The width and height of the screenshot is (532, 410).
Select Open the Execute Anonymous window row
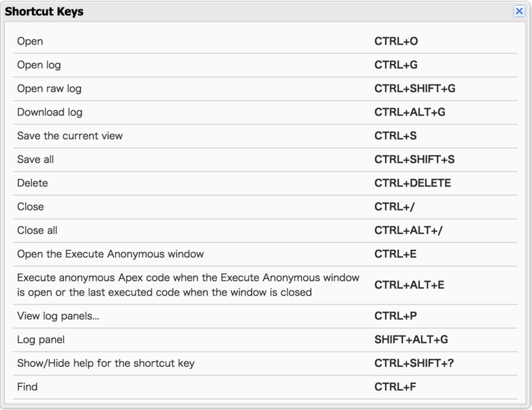(x=265, y=254)
